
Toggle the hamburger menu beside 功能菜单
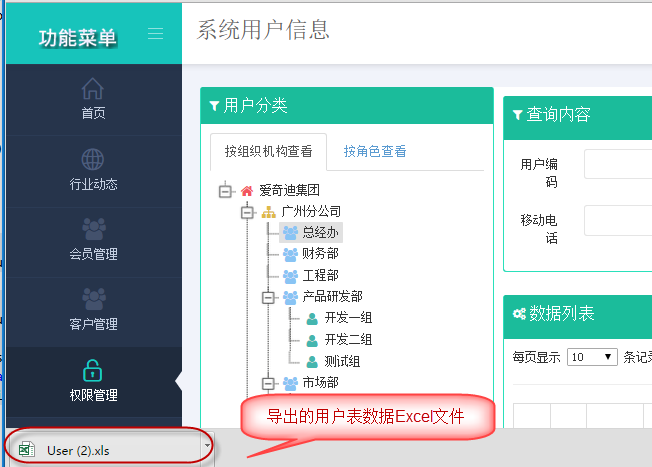(156, 33)
